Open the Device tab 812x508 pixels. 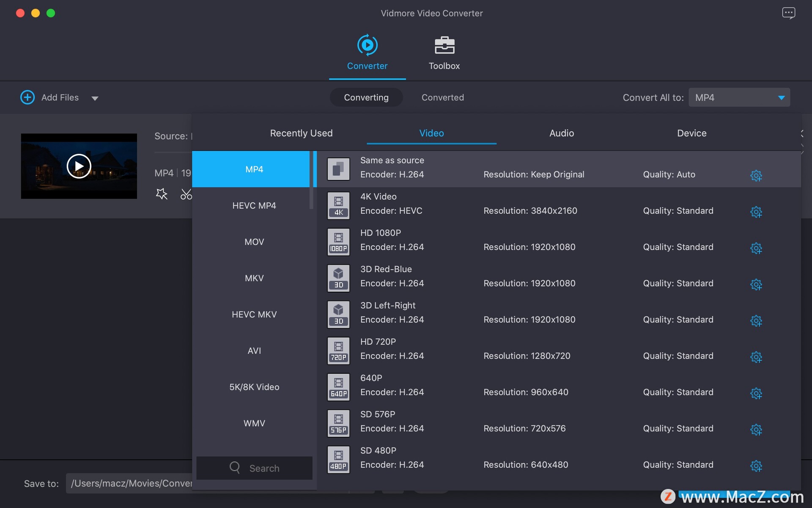[691, 133]
